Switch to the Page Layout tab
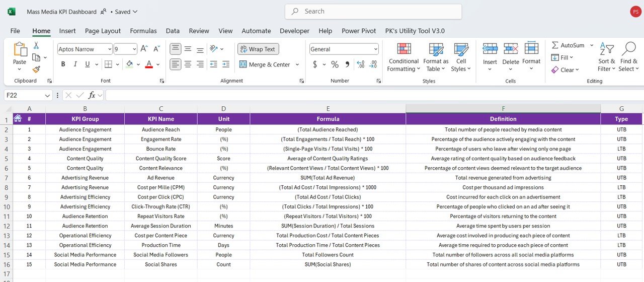The image size is (644, 282). [103, 31]
